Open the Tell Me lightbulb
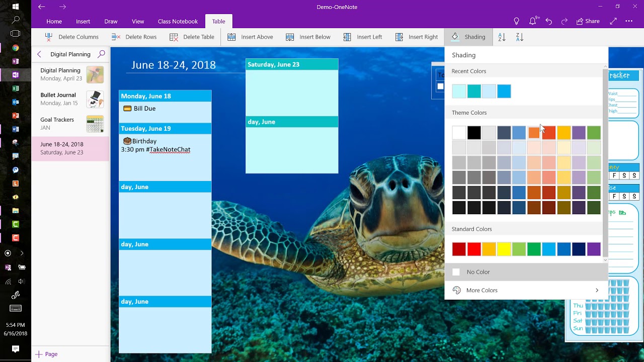Viewport: 644px width, 362px height. pos(516,21)
